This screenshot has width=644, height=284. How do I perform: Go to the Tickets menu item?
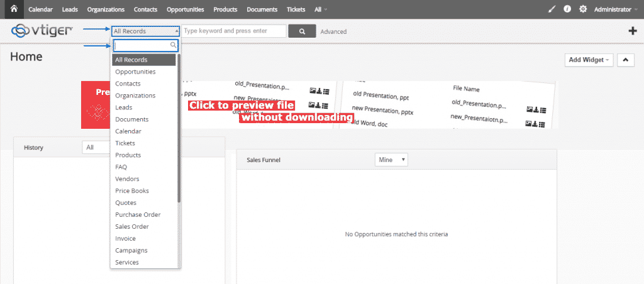tap(296, 9)
